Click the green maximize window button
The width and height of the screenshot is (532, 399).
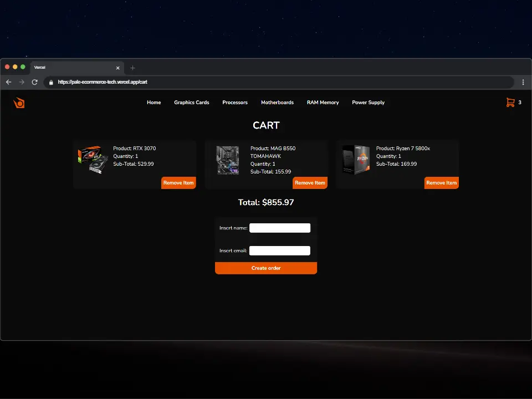pos(23,67)
